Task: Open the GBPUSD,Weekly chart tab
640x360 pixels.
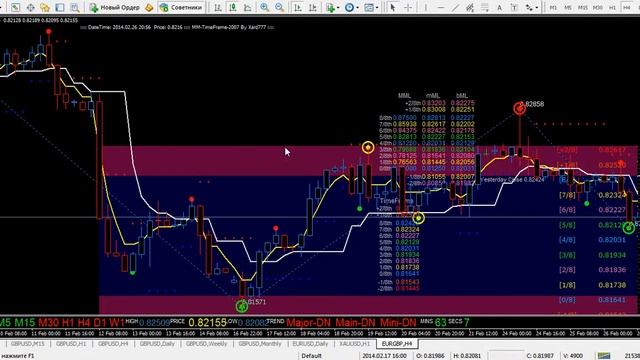Action: click(x=206, y=344)
